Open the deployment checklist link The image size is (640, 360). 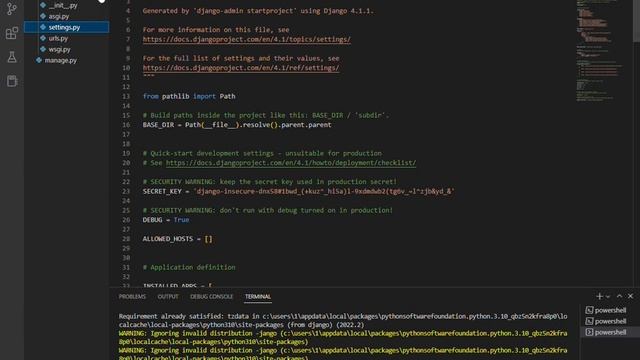(291, 163)
